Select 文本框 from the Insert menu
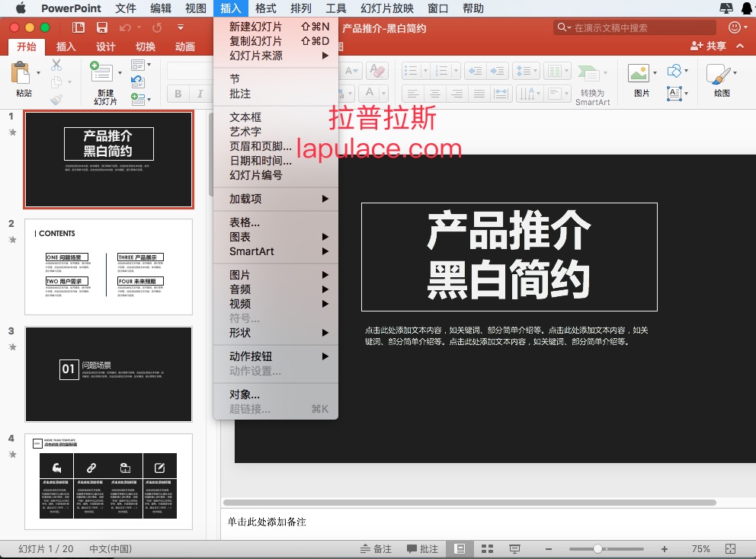This screenshot has width=756, height=559. [x=245, y=117]
